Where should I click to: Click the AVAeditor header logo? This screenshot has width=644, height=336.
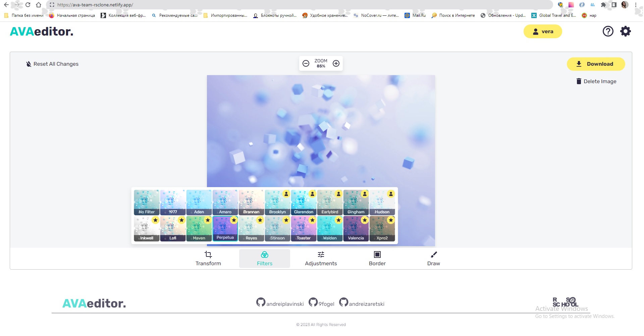(42, 32)
